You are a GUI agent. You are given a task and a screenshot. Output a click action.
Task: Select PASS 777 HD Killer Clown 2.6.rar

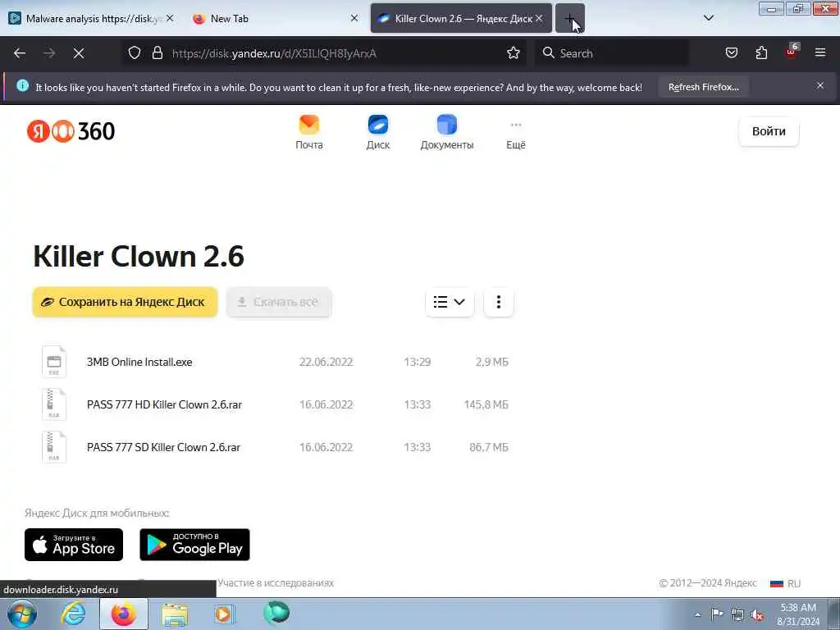164,404
